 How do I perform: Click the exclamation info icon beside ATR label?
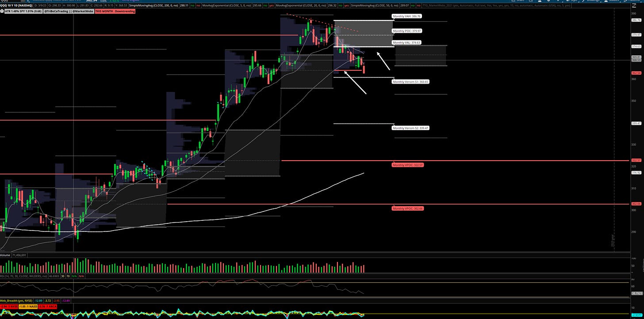2,11
